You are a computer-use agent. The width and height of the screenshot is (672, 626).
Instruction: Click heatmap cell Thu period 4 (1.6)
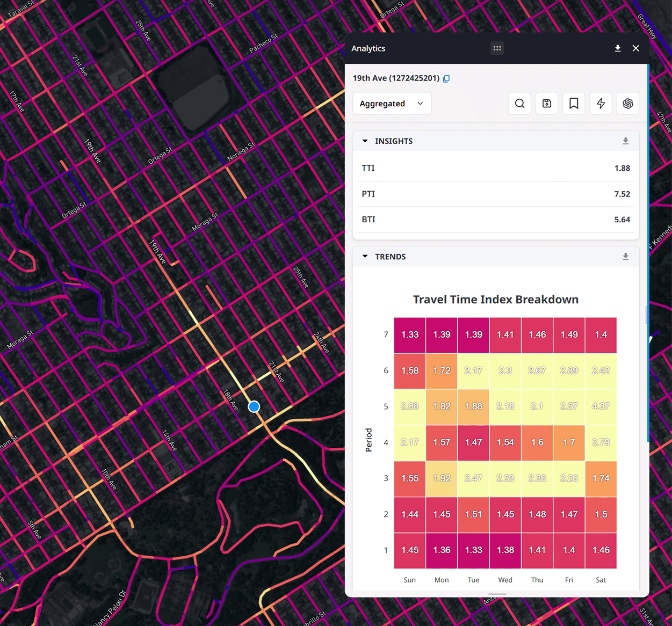537,442
